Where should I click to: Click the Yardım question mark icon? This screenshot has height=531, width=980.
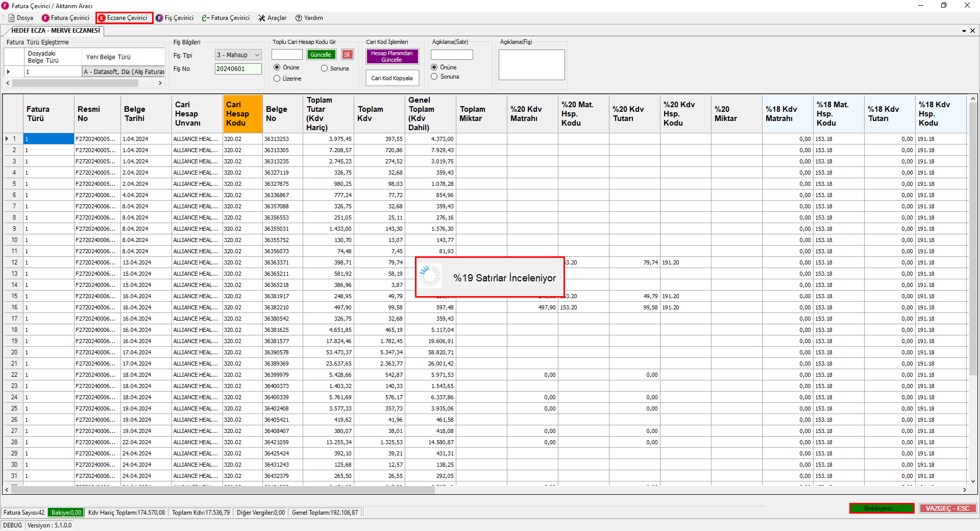(x=299, y=18)
